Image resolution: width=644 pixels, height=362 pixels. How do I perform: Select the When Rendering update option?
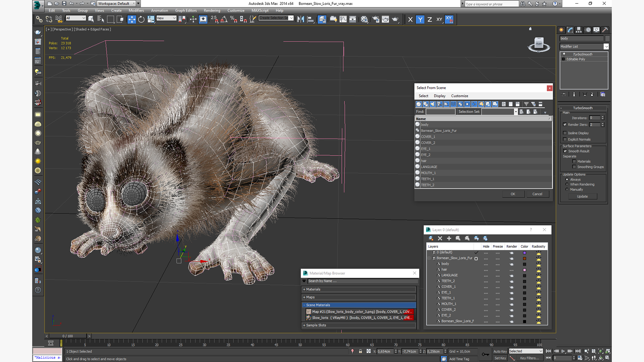pos(567,184)
